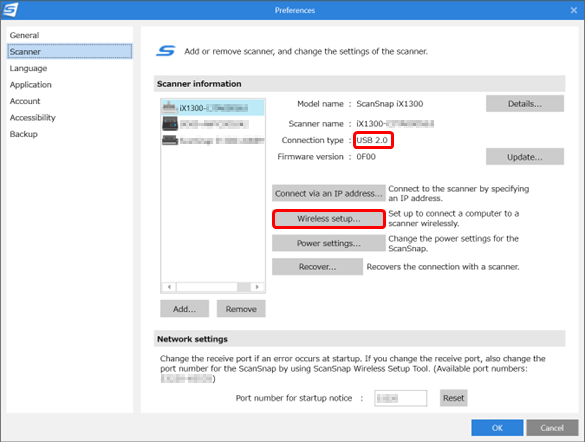
Task: Click the Scanner name label
Action: [x=316, y=123]
